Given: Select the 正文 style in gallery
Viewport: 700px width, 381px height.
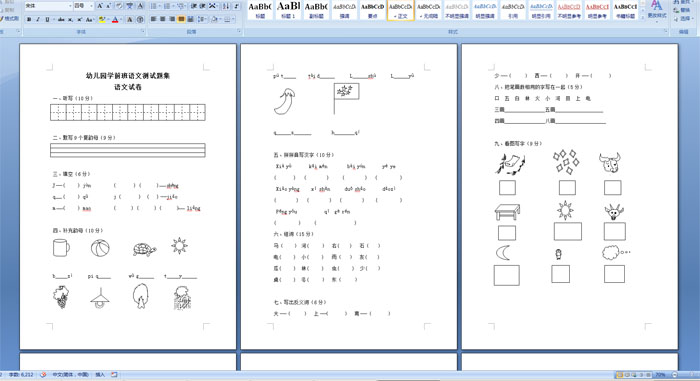Looking at the screenshot, I should coord(400,10).
